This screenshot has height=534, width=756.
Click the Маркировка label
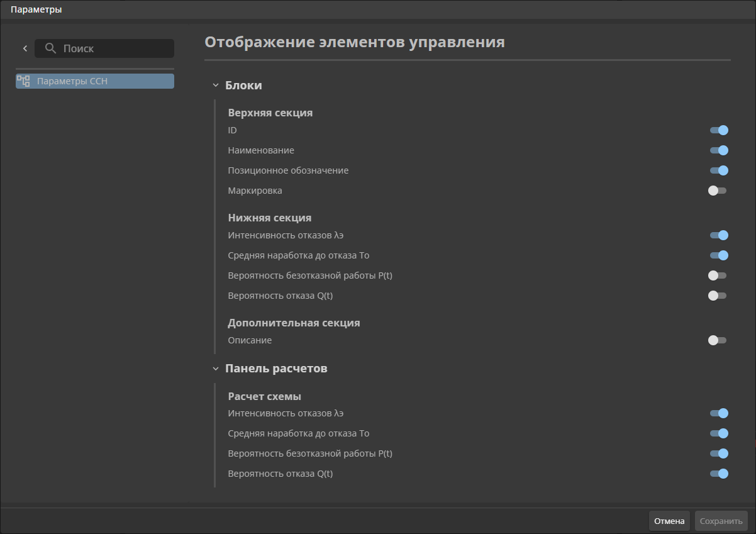click(255, 191)
